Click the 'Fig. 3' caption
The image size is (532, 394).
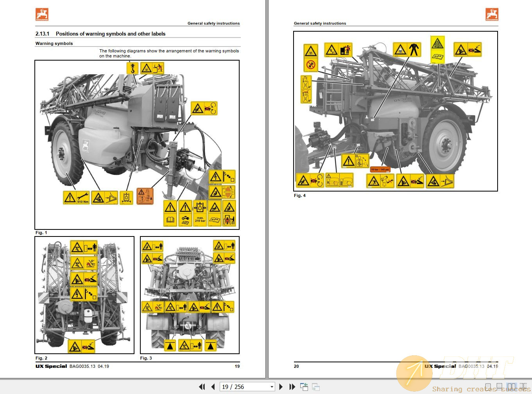146,358
